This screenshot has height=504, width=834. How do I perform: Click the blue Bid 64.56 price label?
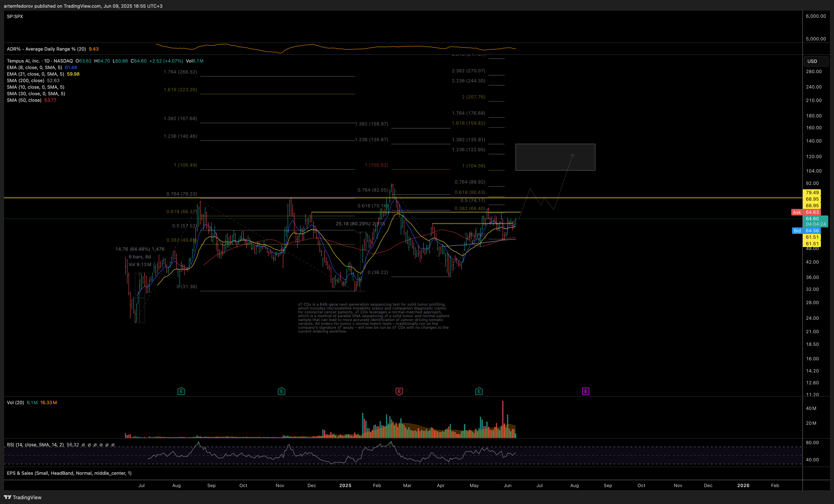pos(807,231)
